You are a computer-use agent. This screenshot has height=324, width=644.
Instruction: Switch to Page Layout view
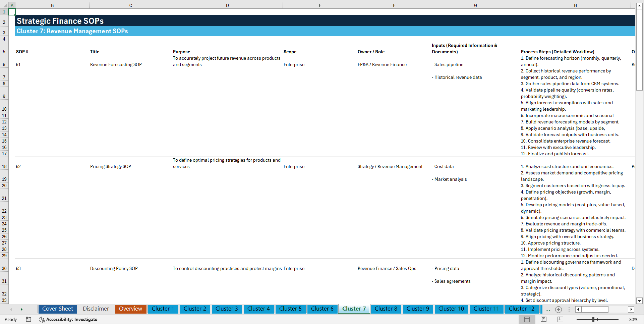click(543, 319)
